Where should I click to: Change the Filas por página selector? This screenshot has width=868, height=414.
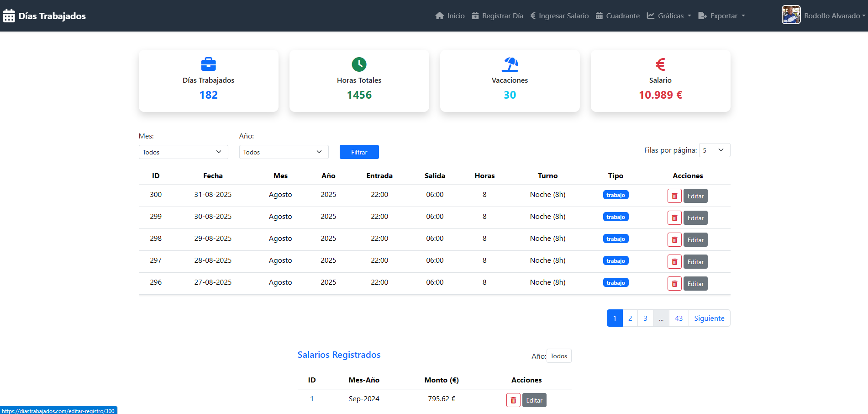(x=714, y=150)
